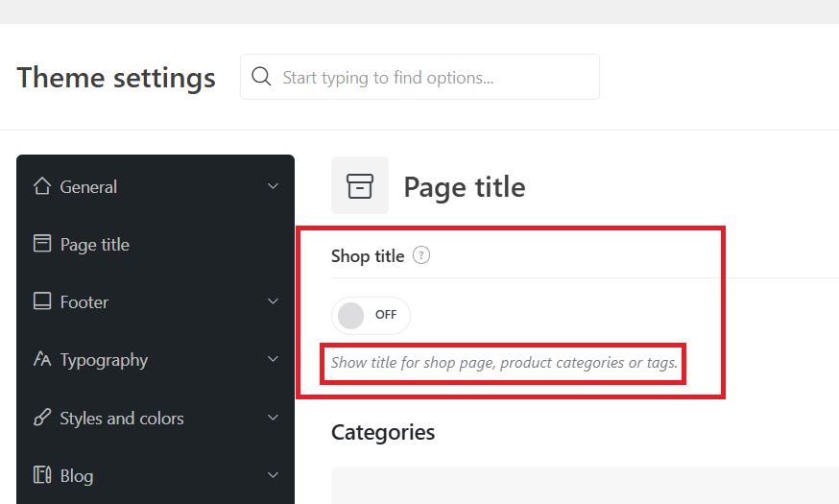Image resolution: width=839 pixels, height=504 pixels.
Task: Expand the Typography section chevron
Action: click(273, 359)
